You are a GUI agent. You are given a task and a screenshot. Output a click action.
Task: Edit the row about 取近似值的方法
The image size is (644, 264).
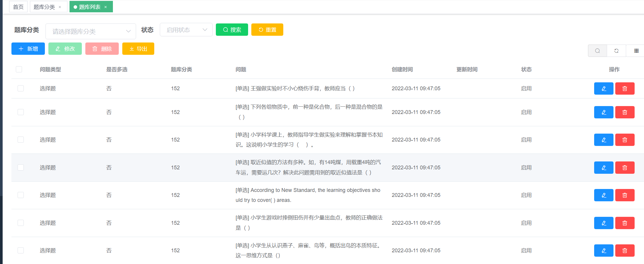(604, 168)
